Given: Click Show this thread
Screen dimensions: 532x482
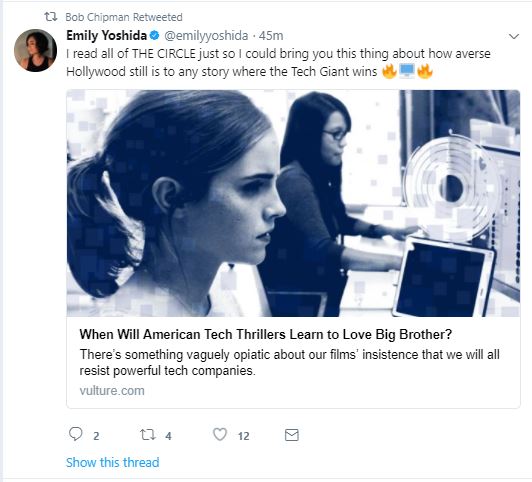Looking at the screenshot, I should tap(113, 462).
